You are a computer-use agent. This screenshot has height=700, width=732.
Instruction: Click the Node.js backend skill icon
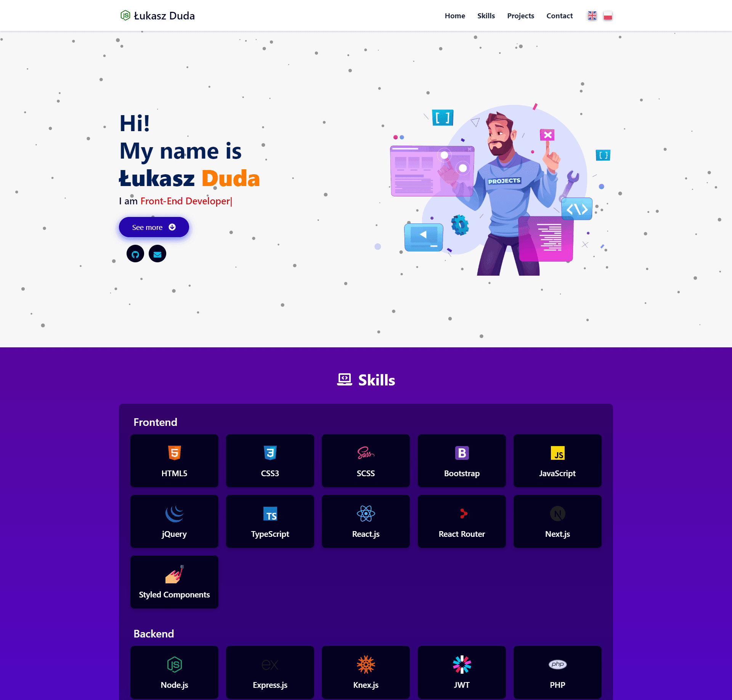(x=175, y=663)
